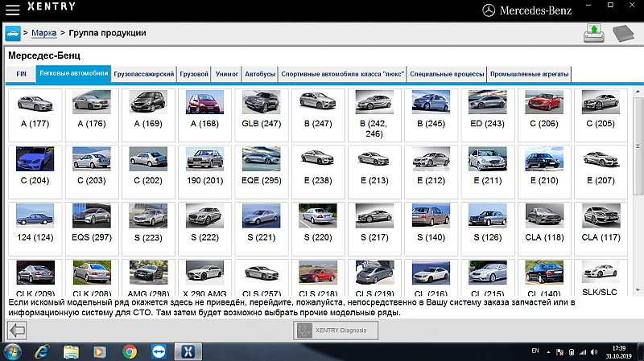This screenshot has height=361, width=644.
Task: Choose the A (169) model
Action: [x=148, y=115]
